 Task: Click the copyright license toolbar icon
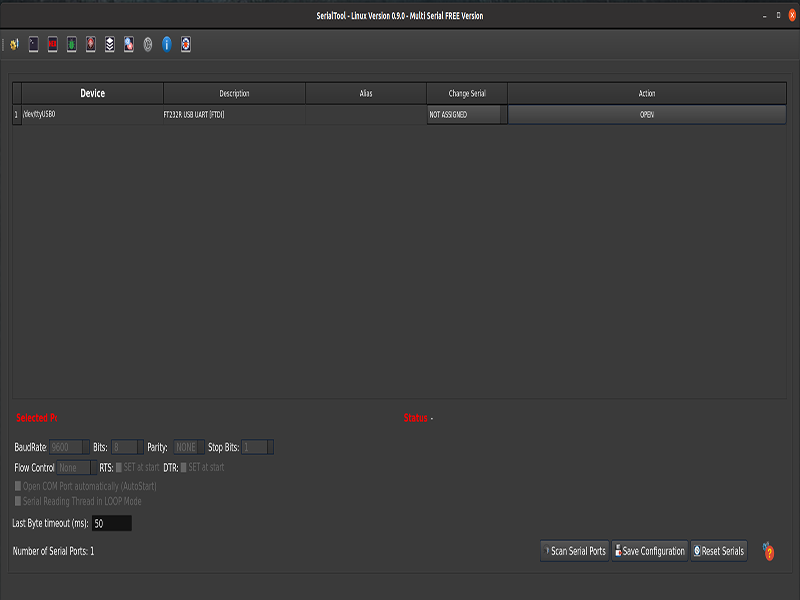(x=148, y=44)
